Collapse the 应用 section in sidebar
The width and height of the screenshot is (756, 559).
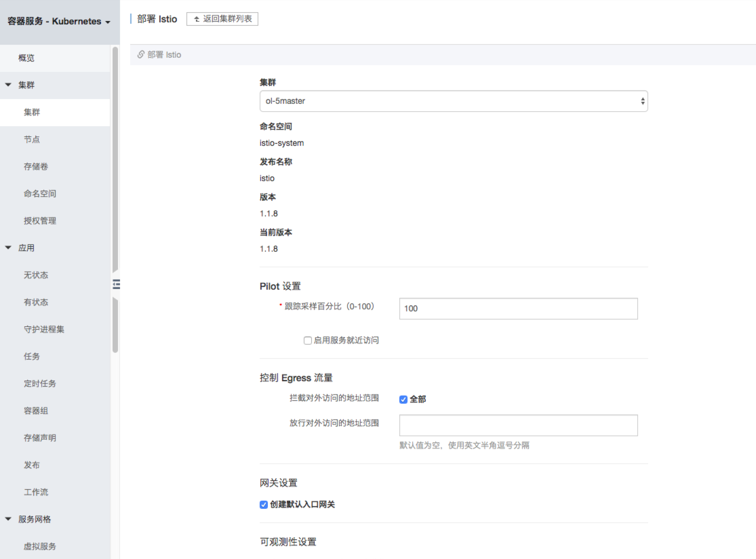[x=8, y=248]
